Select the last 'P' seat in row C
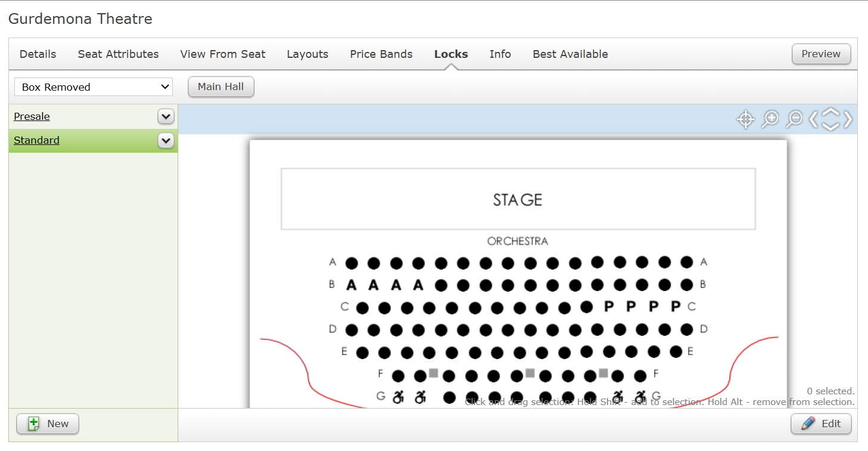The width and height of the screenshot is (868, 451). coord(675,307)
